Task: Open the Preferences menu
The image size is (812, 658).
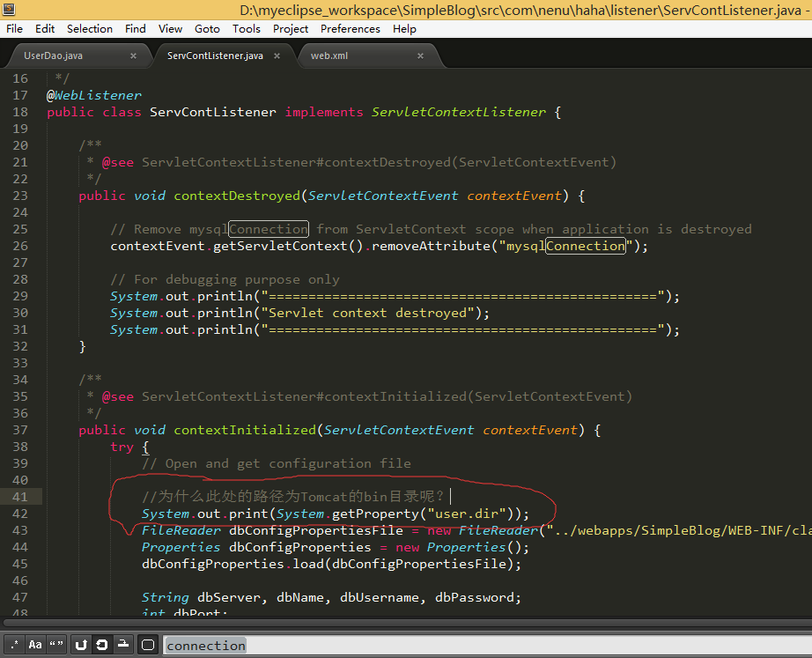Action: coord(350,29)
